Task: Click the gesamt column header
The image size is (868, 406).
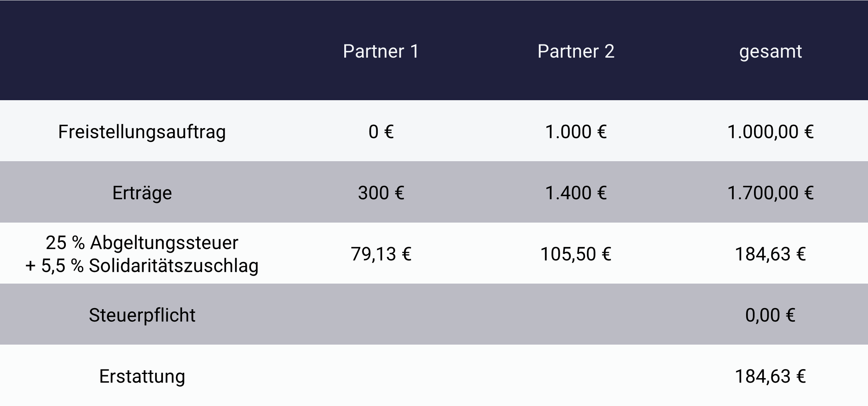Action: [x=770, y=51]
